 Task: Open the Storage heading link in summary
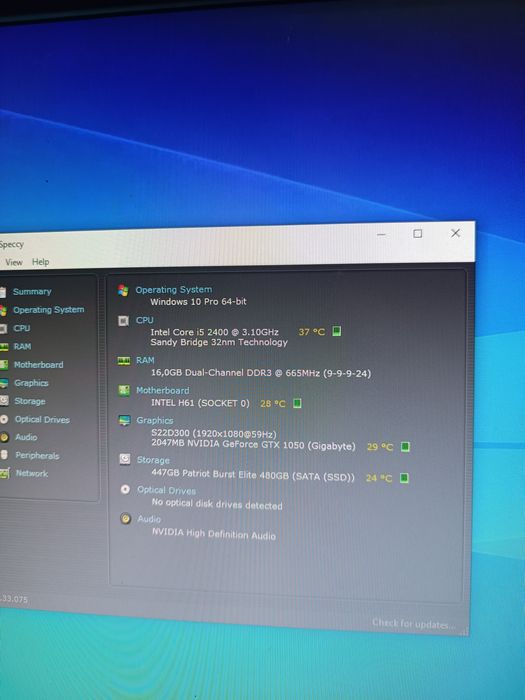tap(153, 460)
